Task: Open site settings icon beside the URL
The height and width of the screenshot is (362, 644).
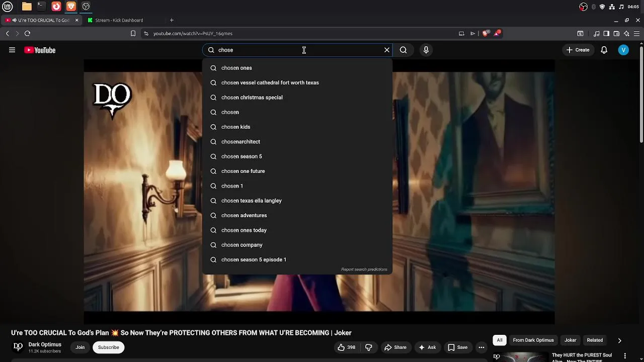Action: coord(146,34)
